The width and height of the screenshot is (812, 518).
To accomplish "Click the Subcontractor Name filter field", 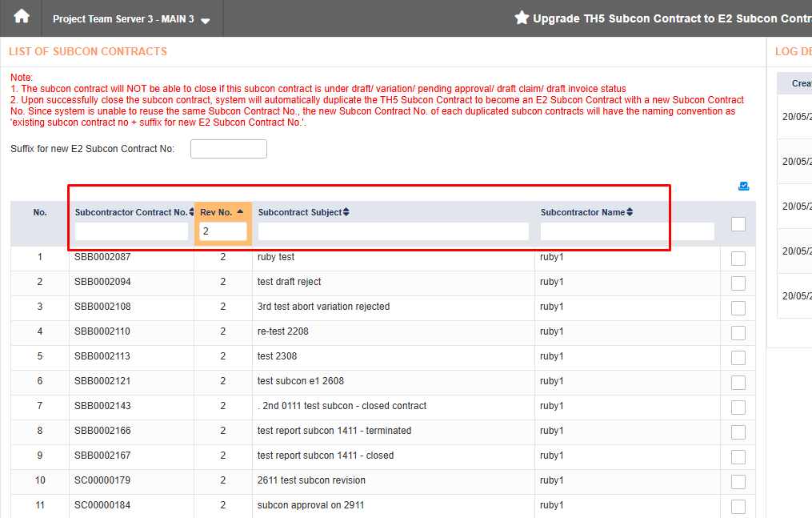I will (627, 231).
